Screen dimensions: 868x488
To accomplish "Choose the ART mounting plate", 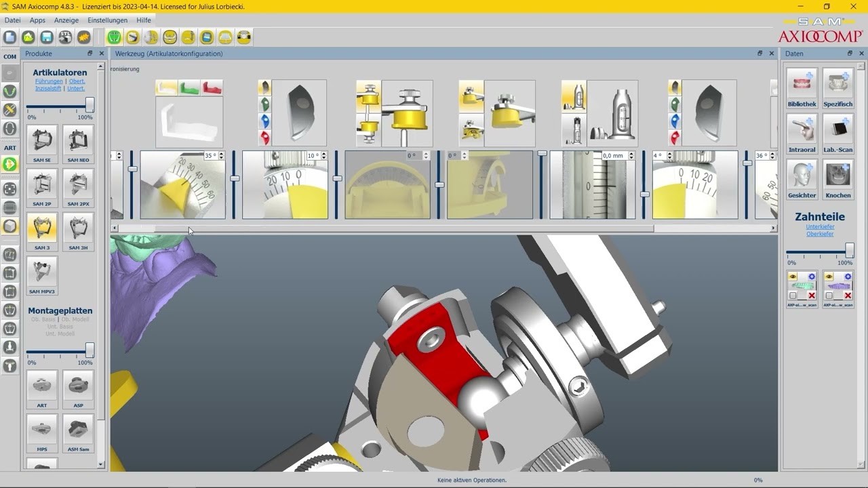I will [x=42, y=390].
